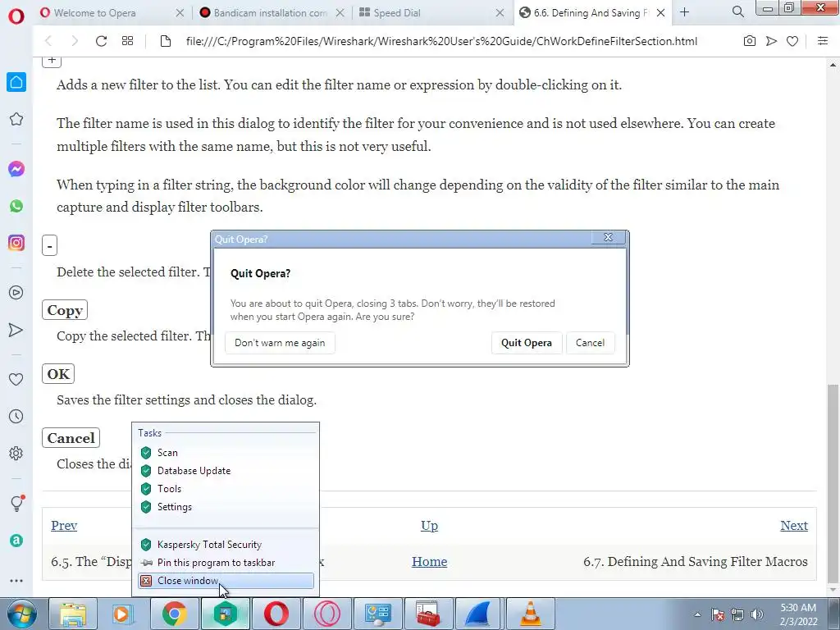Follow the Home link
This screenshot has width=840, height=630.
(429, 561)
